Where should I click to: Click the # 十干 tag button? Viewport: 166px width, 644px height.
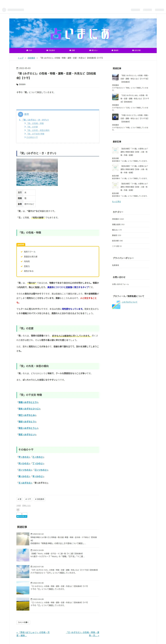(28, 500)
